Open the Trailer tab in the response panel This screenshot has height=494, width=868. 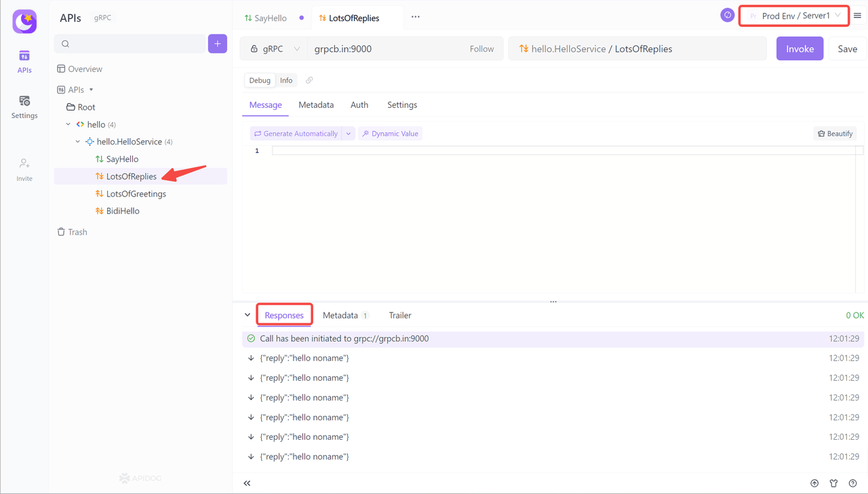point(399,314)
